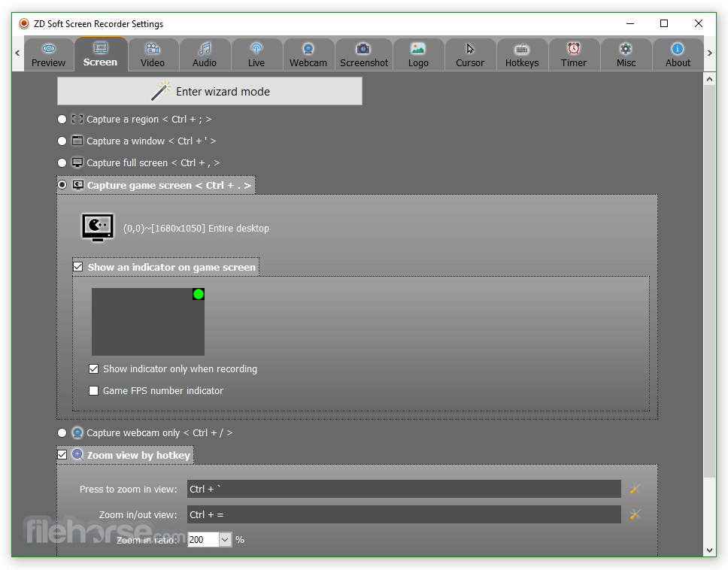Click the green indicator dot in preview

pyautogui.click(x=199, y=294)
